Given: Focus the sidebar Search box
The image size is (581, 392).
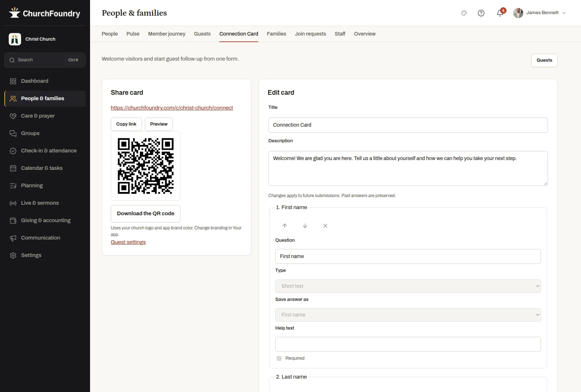Looking at the screenshot, I should coord(45,60).
